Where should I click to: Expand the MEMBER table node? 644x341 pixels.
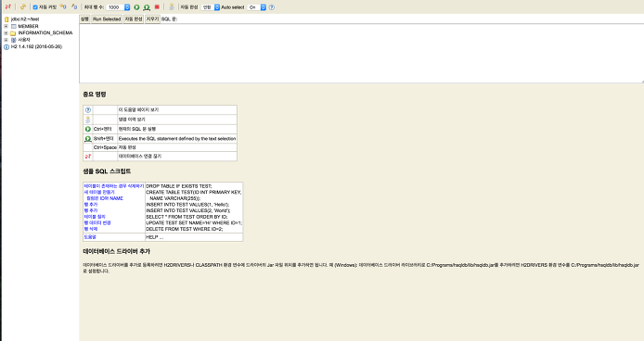pyautogui.click(x=6, y=26)
